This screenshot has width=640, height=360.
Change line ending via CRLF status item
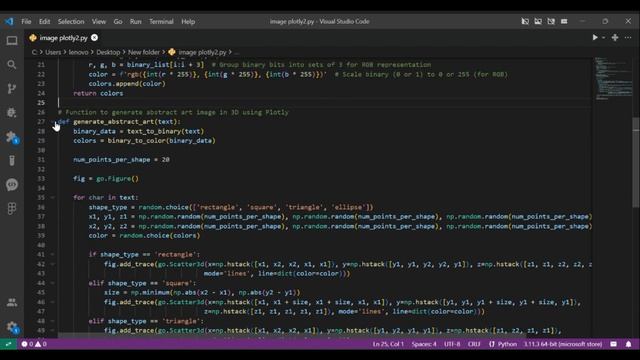click(474, 344)
